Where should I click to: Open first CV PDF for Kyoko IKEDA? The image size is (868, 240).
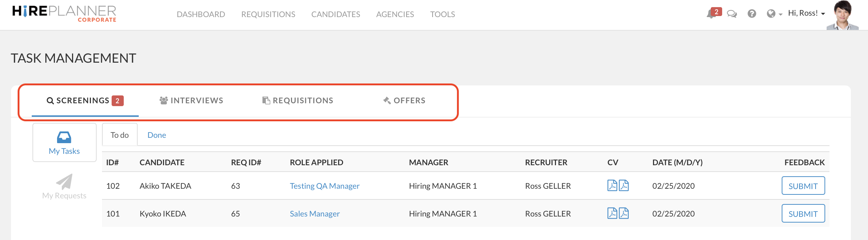point(612,213)
